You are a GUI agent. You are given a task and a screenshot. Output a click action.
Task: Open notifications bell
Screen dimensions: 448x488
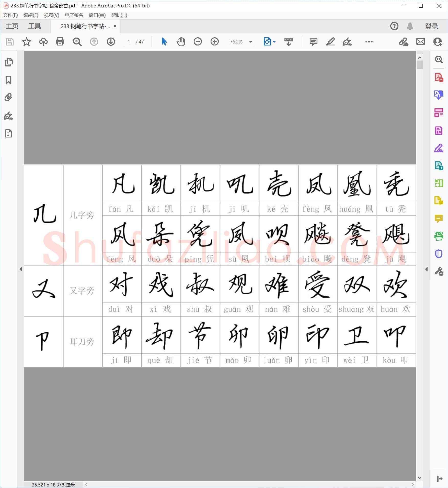click(410, 26)
